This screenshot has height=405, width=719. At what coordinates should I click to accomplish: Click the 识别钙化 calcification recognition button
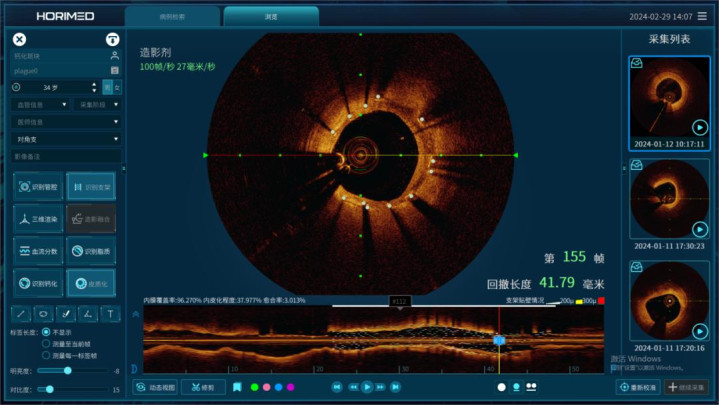(38, 283)
